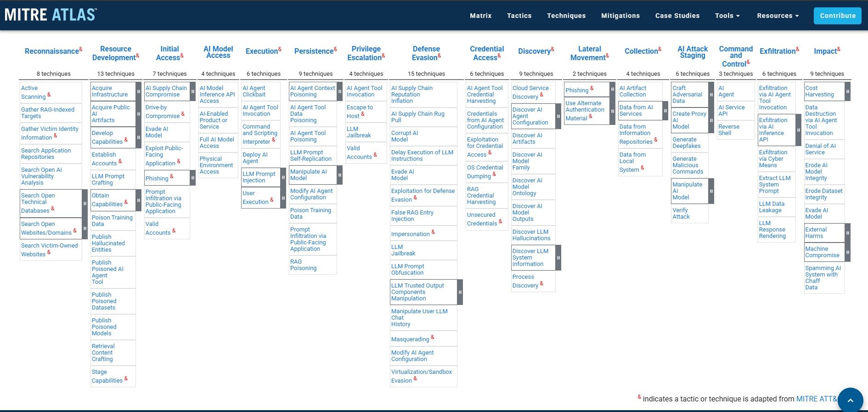Viewport: 868px width, 412px height.
Task: Expand sub-techniques of Obtain Capabilities
Action: (x=138, y=200)
